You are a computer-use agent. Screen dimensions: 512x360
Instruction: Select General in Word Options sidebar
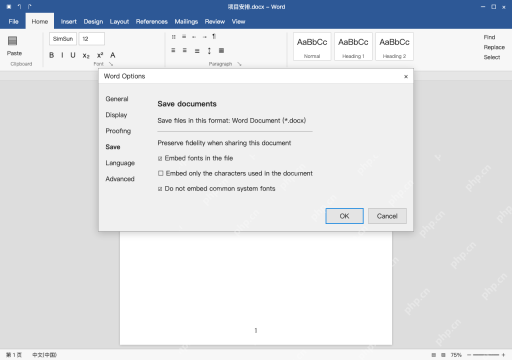(x=117, y=99)
